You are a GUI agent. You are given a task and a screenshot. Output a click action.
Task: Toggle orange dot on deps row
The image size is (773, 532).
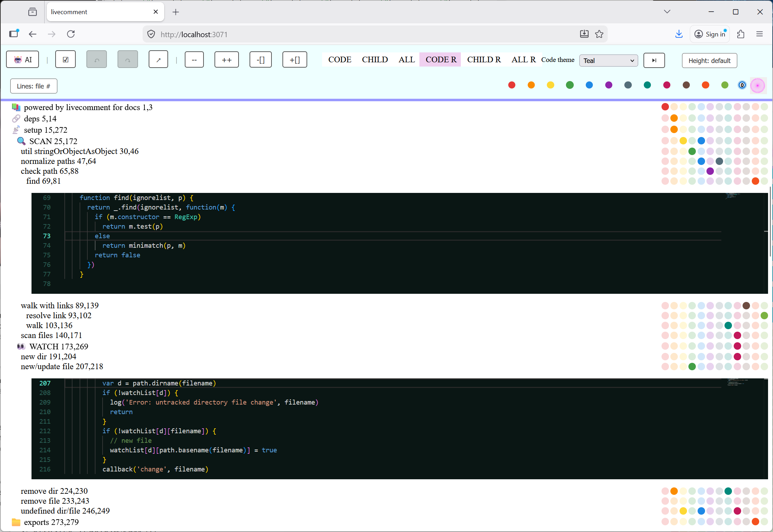674,118
